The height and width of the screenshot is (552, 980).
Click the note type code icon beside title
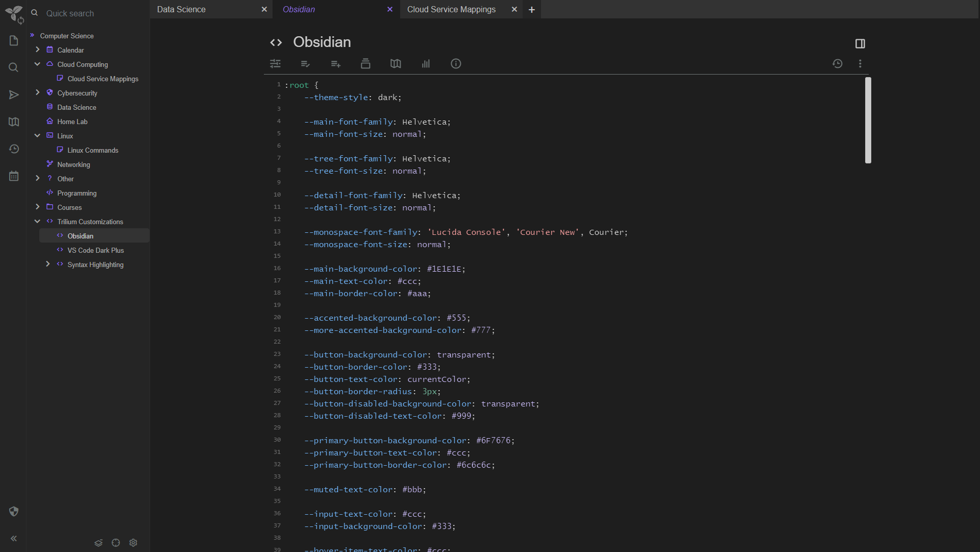276,43
